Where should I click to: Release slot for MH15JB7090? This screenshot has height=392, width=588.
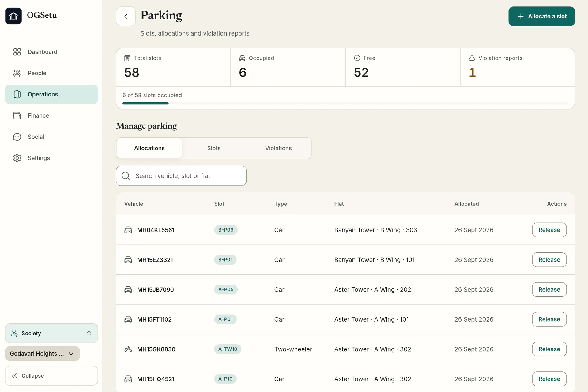point(549,289)
